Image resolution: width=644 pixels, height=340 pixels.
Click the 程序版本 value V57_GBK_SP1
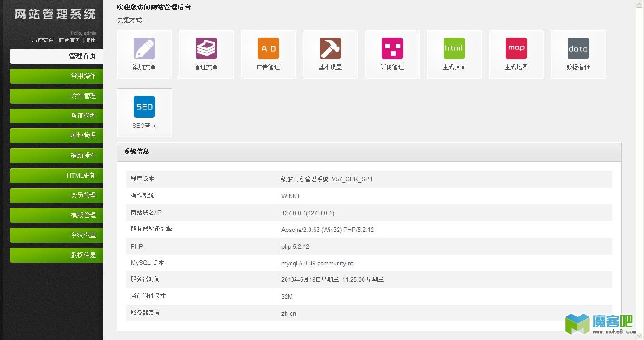tap(327, 179)
